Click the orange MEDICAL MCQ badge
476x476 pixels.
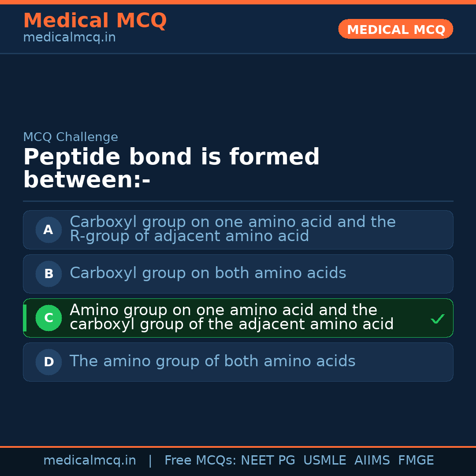tap(395, 29)
